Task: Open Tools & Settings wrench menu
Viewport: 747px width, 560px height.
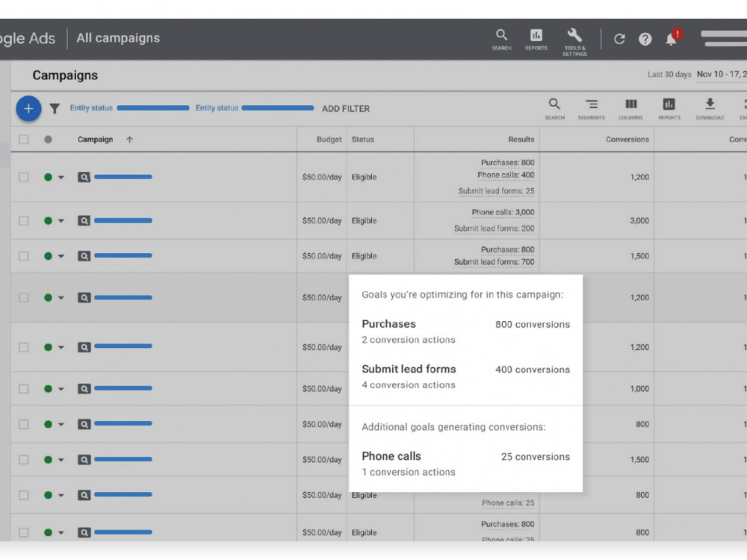Action: click(574, 42)
